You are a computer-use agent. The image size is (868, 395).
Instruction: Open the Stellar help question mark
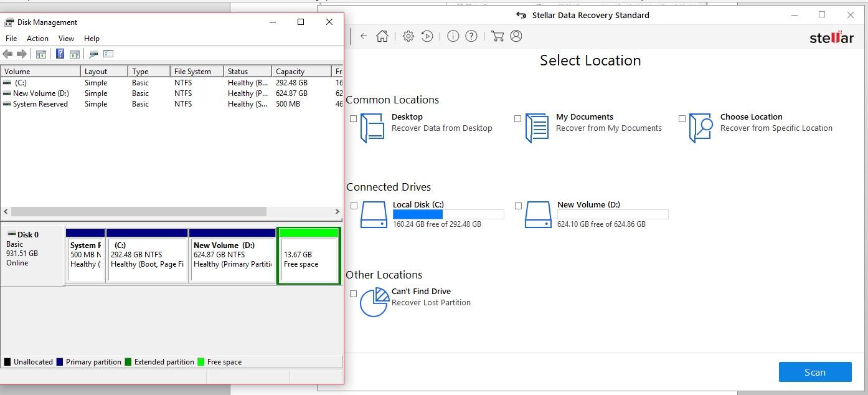coord(471,36)
